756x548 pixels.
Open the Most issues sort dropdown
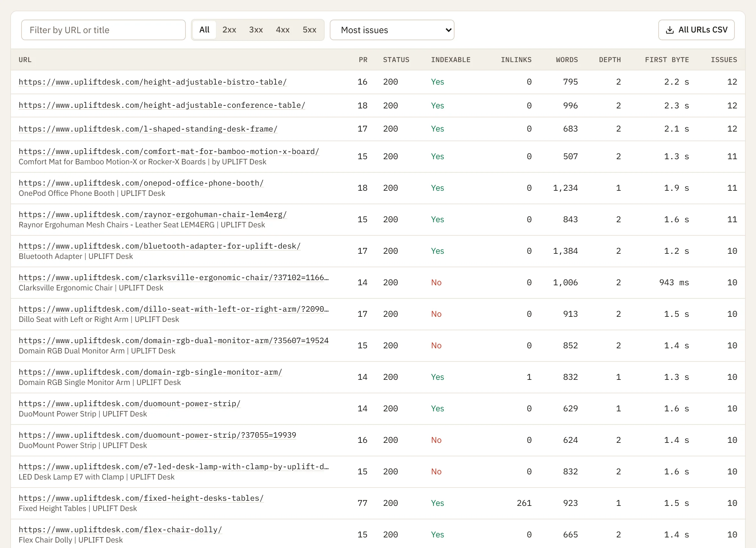click(x=392, y=30)
